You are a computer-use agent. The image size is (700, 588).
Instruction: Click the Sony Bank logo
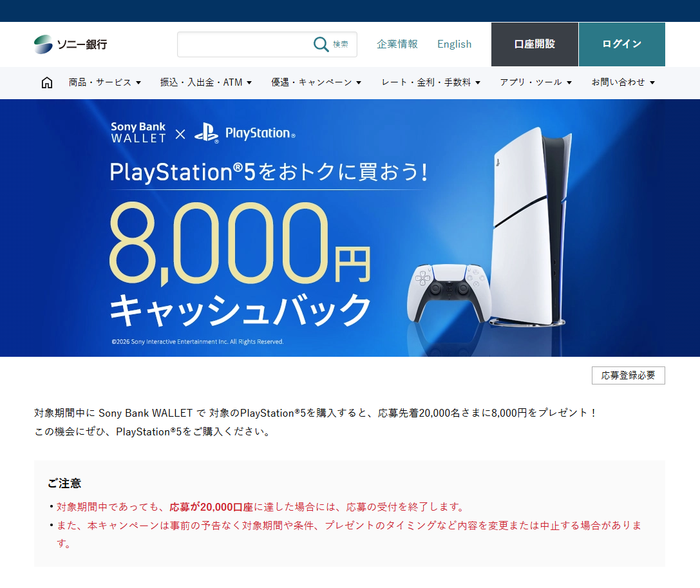tap(71, 44)
